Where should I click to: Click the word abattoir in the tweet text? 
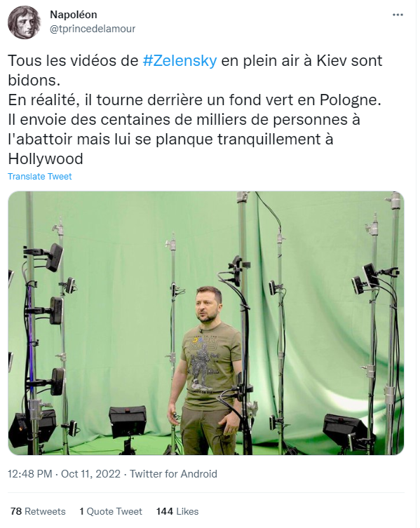(x=43, y=140)
